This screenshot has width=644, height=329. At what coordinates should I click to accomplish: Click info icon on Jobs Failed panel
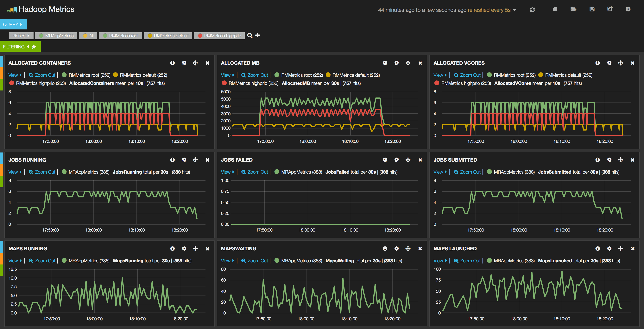click(x=385, y=160)
